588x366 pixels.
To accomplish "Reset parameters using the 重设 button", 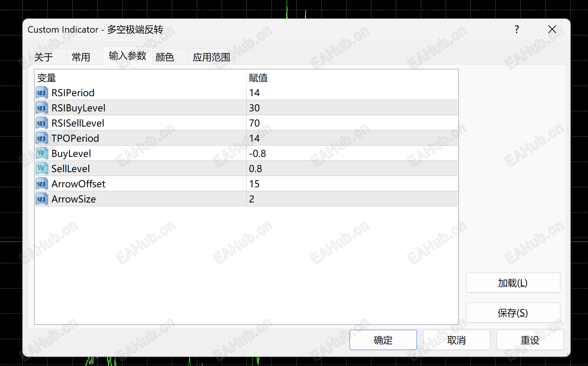I will pos(530,340).
